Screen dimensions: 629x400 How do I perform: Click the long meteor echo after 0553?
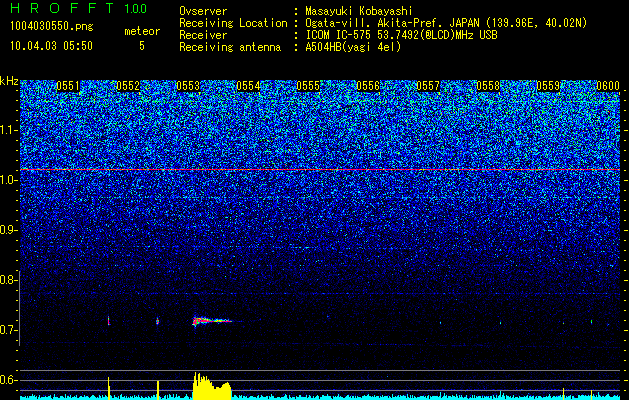213,321
